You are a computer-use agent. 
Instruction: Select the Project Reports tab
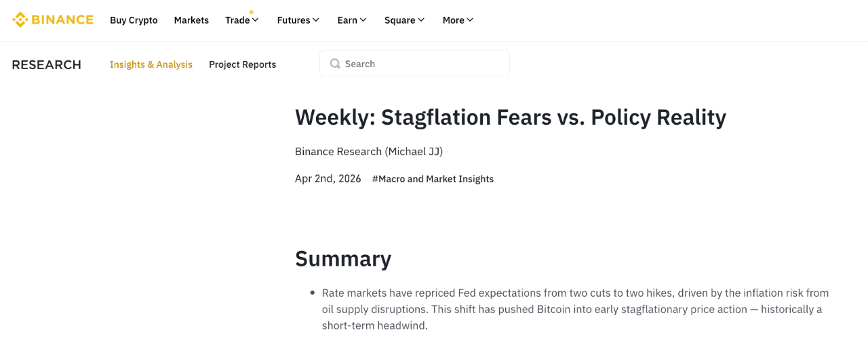(242, 64)
